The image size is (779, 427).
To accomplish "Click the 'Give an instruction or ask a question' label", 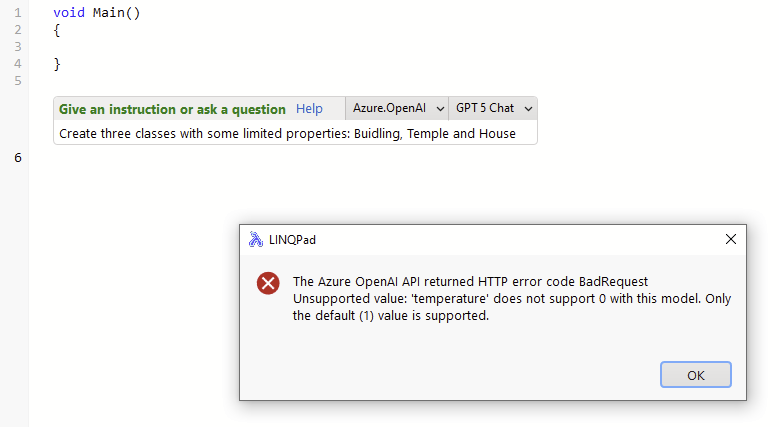I will [x=172, y=109].
